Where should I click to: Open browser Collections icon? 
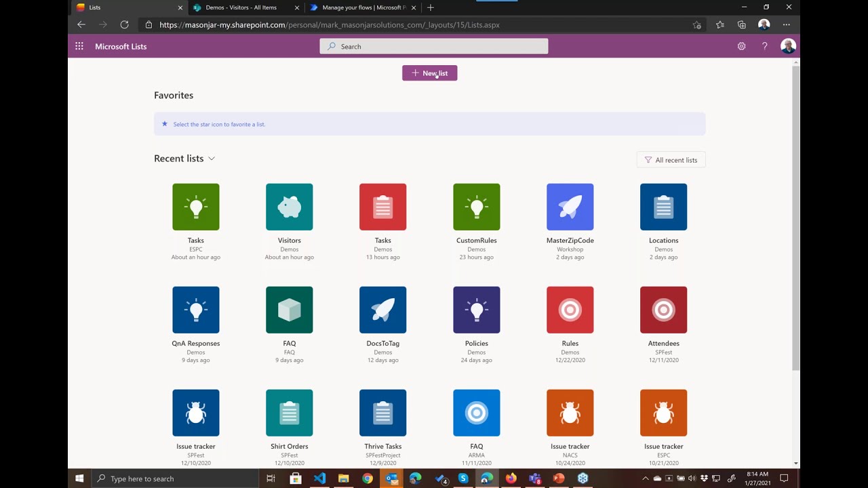742,24
